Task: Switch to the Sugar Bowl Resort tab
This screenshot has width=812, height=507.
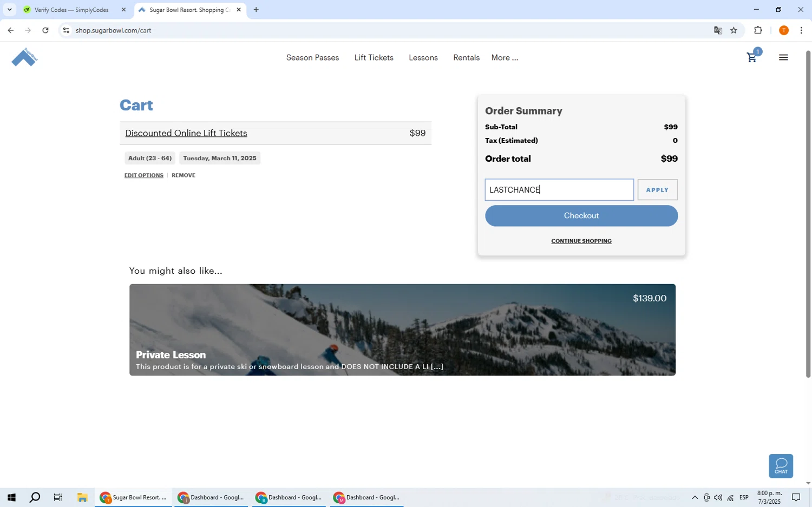Action: click(x=189, y=10)
